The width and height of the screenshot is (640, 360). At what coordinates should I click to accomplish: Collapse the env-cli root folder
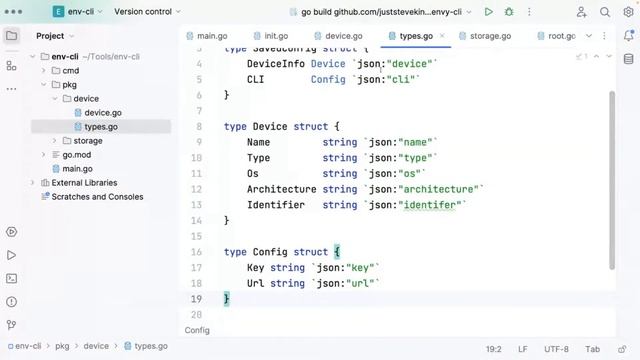(x=33, y=56)
